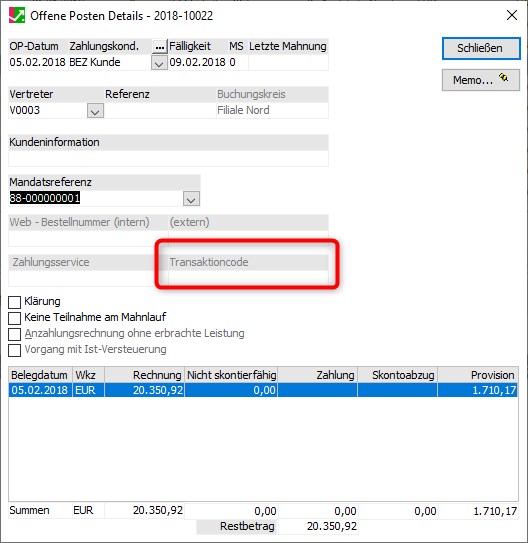Select the 0,00 Nicht skontierfähig row cell
528x543 pixels.
231,390
